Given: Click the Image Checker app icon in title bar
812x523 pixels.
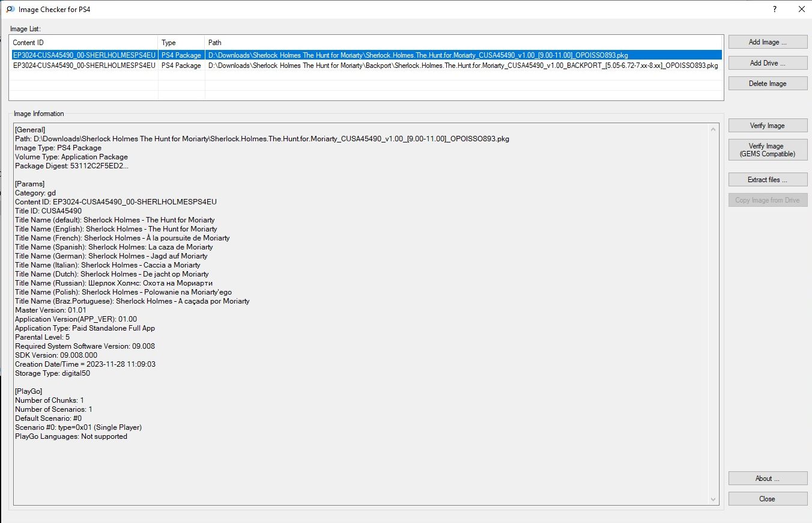Looking at the screenshot, I should pyautogui.click(x=10, y=10).
